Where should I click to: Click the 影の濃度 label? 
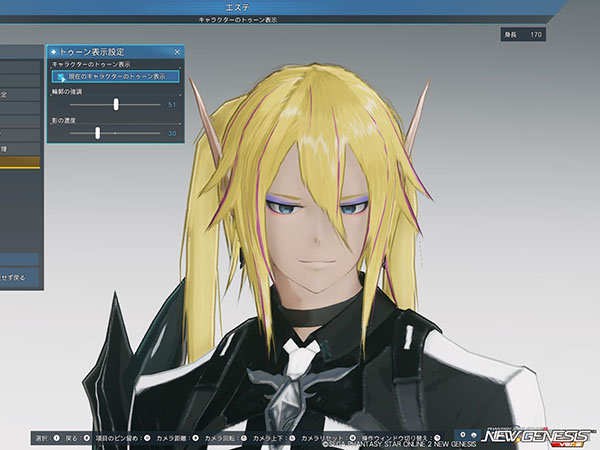coord(64,121)
